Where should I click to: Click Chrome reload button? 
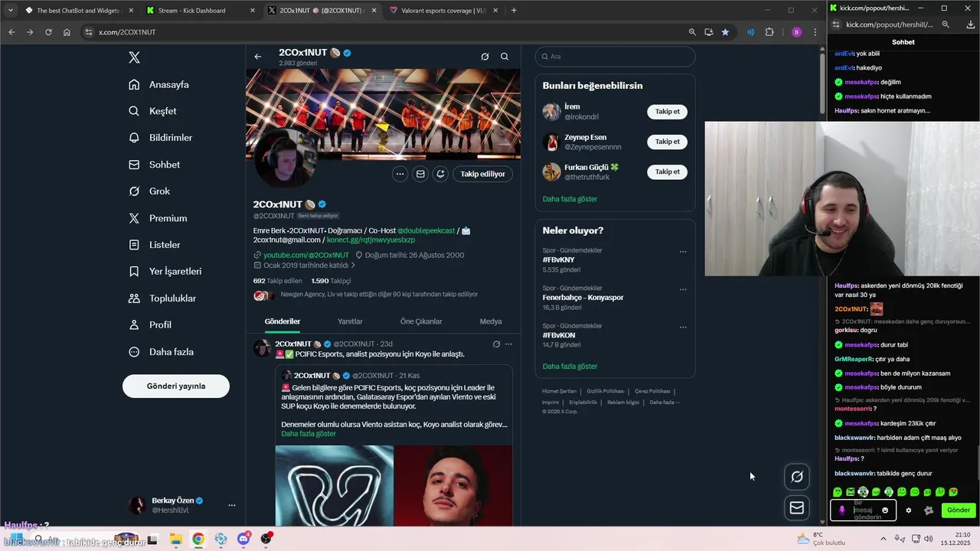(48, 32)
